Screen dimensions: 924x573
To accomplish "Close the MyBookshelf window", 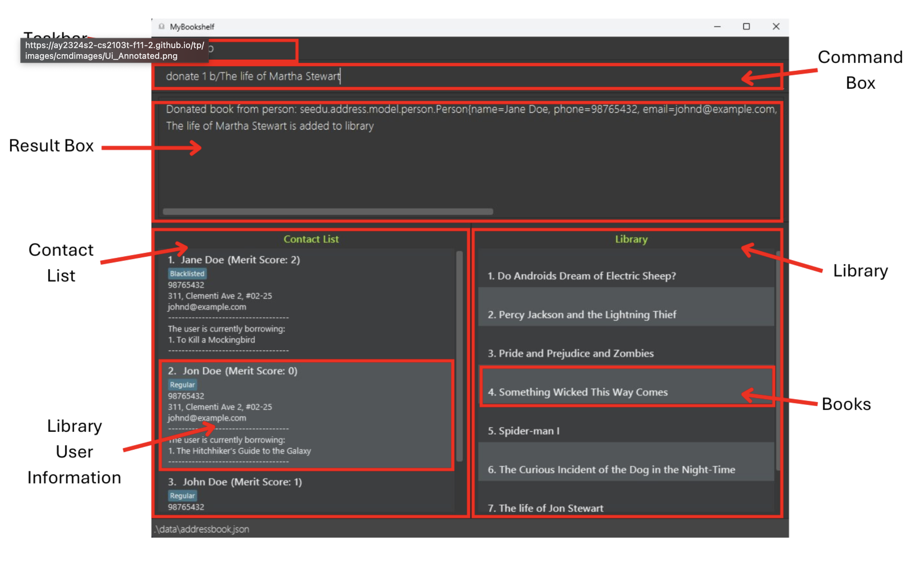I will [x=776, y=26].
